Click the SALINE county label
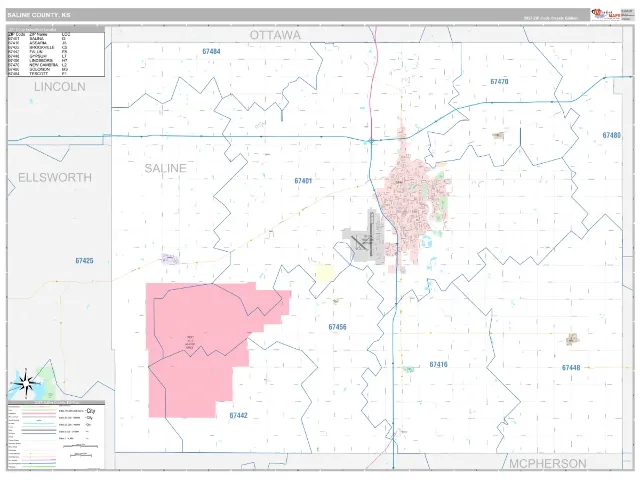 165,168
